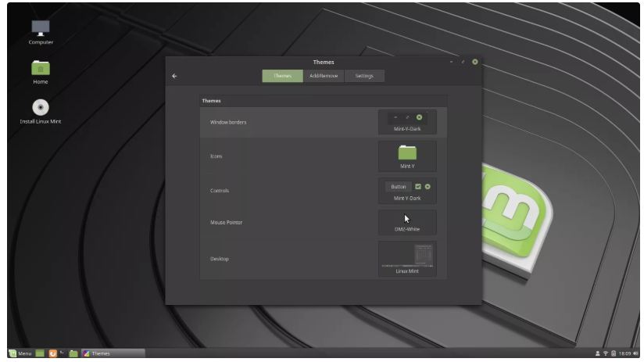The width and height of the screenshot is (644, 362).
Task: Click the Controls row label
Action: click(x=220, y=191)
